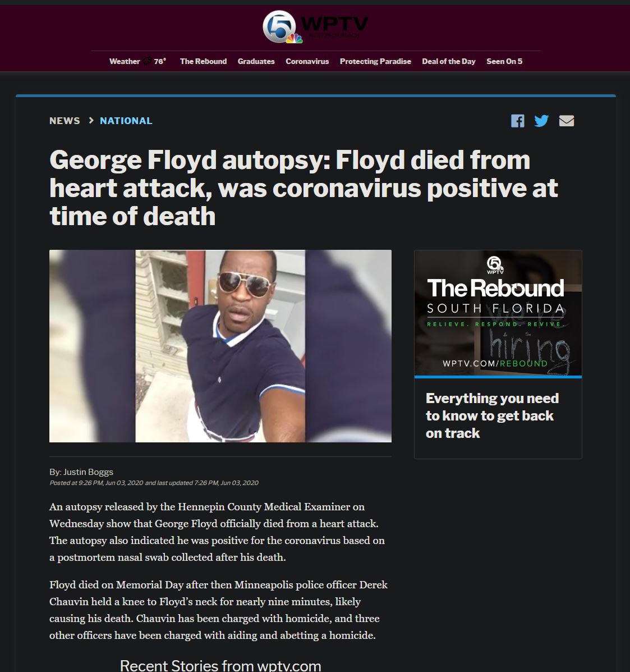The height and width of the screenshot is (672, 630).
Task: Click the NEWS breadcrumb link
Action: click(65, 121)
